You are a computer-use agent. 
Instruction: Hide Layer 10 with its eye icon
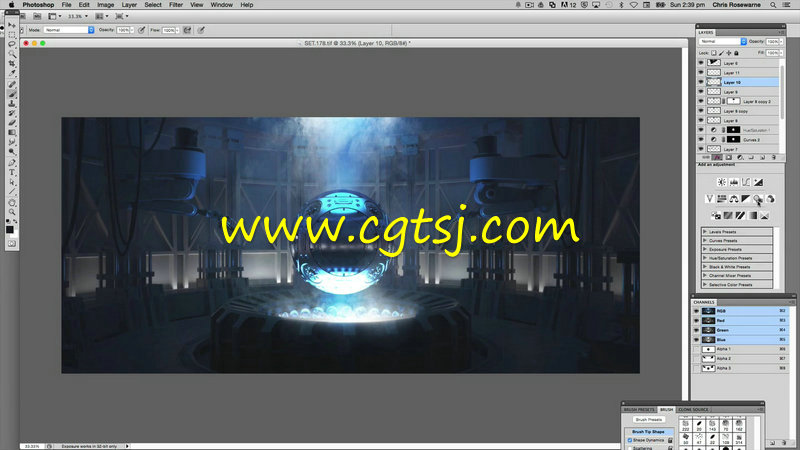[701, 82]
